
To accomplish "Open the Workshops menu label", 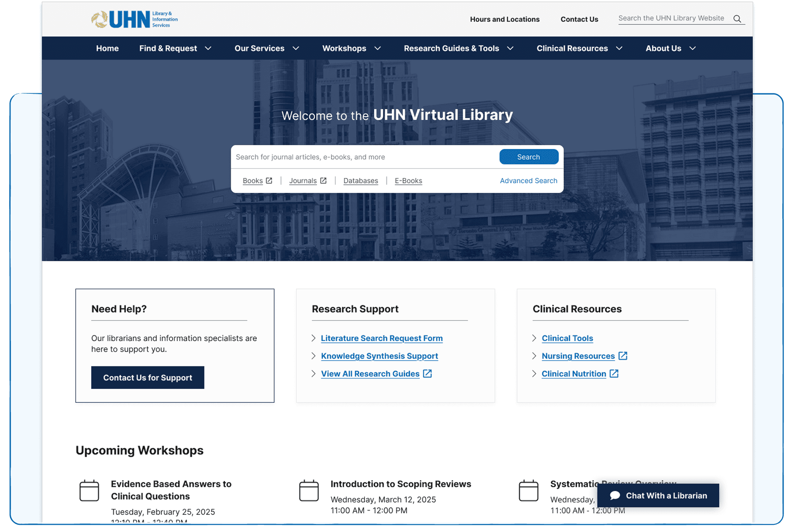I will click(x=344, y=48).
